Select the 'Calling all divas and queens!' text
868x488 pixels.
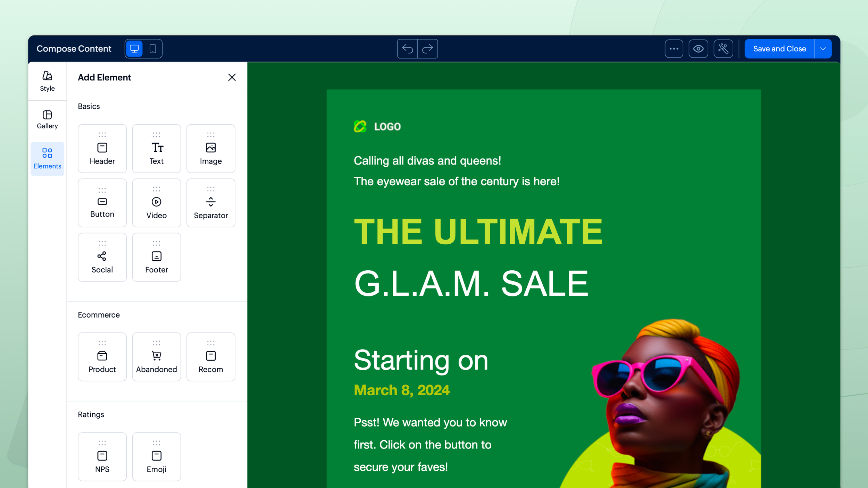pyautogui.click(x=427, y=161)
